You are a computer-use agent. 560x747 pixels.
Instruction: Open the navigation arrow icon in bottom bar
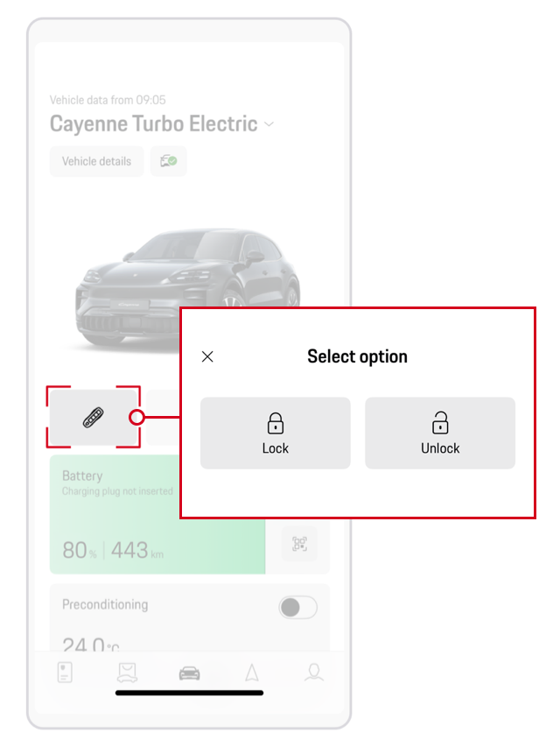pos(250,671)
